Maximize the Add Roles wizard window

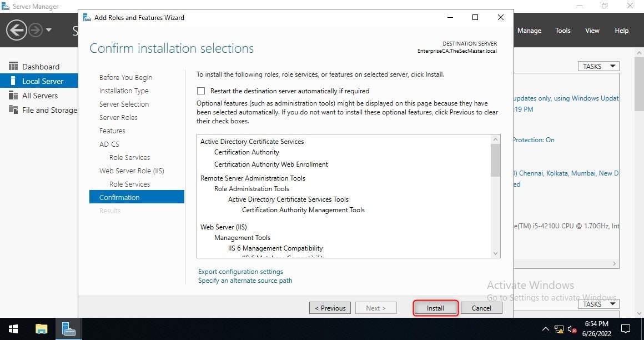475,17
